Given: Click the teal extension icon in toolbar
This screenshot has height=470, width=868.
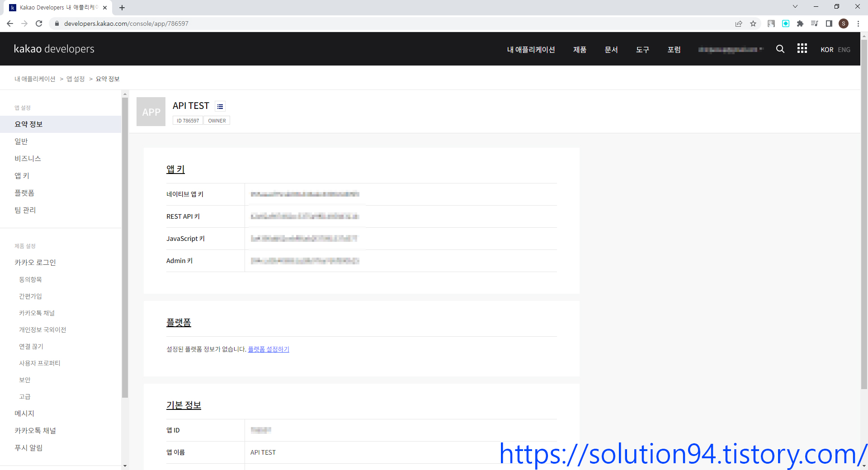Looking at the screenshot, I should coord(786,23).
